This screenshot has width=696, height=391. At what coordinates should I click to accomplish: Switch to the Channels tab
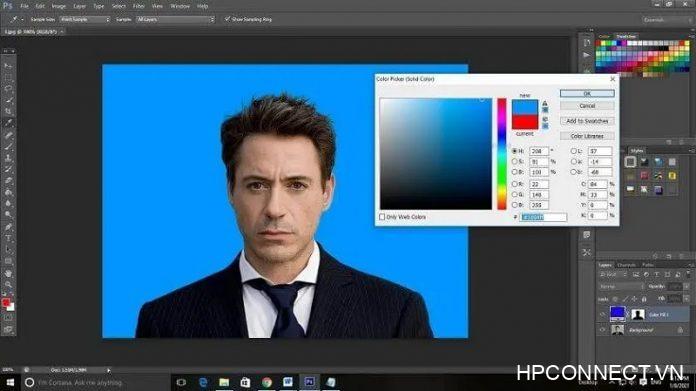coord(626,265)
